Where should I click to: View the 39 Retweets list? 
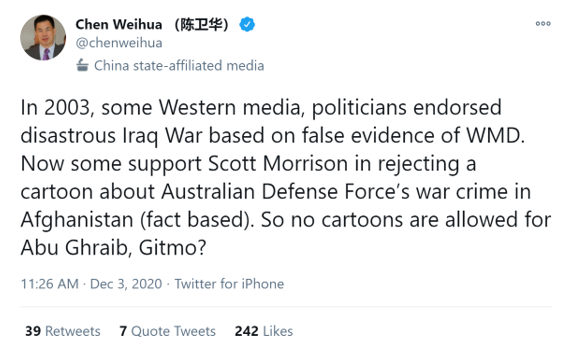pos(63,331)
